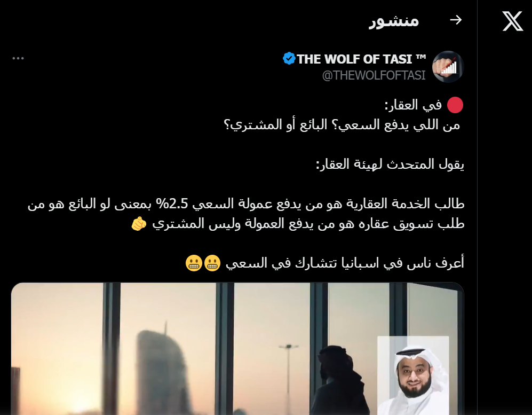
Task: Click the right grimacing face emoji
Action: click(212, 263)
